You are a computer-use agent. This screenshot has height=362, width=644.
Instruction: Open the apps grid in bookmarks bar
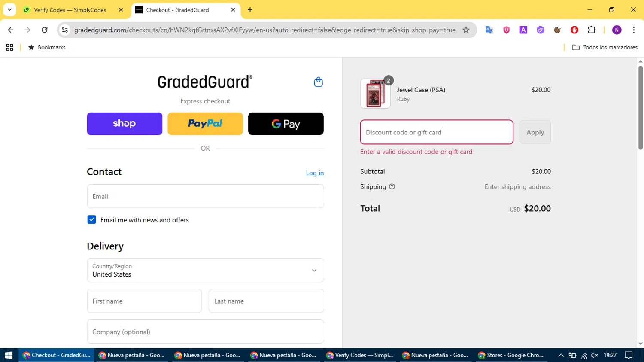click(x=9, y=47)
